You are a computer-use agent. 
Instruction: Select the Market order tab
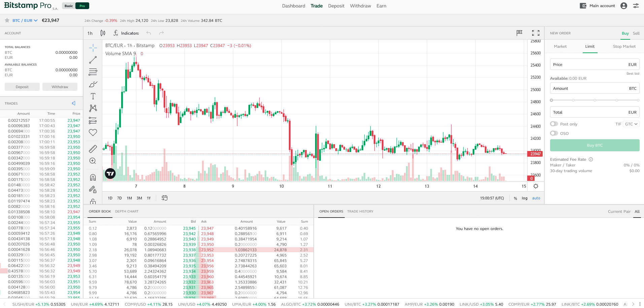pos(560,46)
